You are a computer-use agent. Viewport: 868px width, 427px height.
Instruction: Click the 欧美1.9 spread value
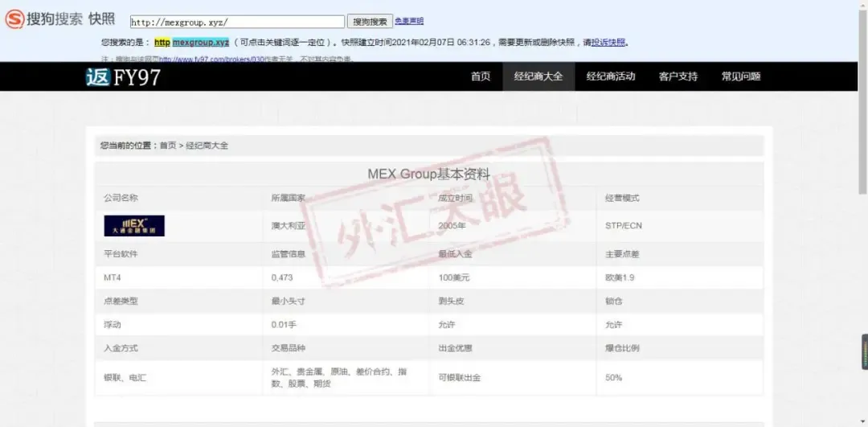pyautogui.click(x=620, y=278)
